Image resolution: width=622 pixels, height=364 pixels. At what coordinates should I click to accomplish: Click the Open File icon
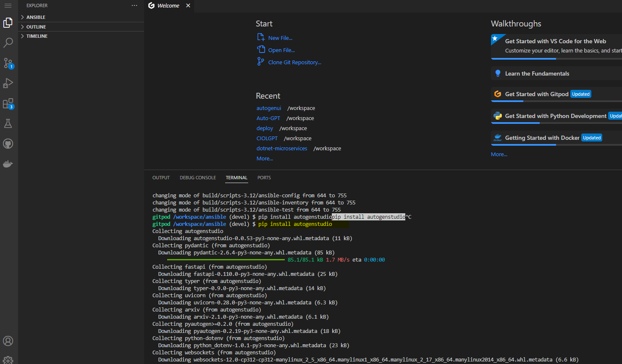[261, 50]
